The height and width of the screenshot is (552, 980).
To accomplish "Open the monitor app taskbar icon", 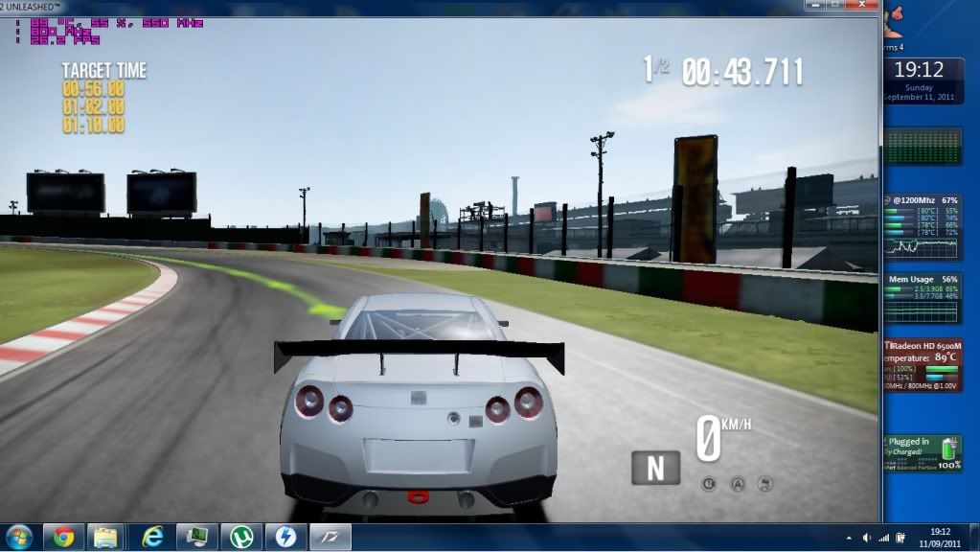I will (x=197, y=537).
